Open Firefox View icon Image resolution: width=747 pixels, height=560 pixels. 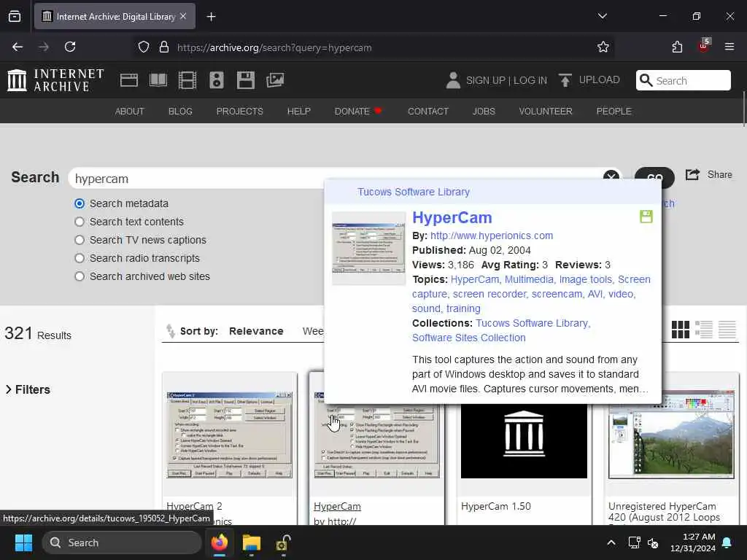pos(15,17)
